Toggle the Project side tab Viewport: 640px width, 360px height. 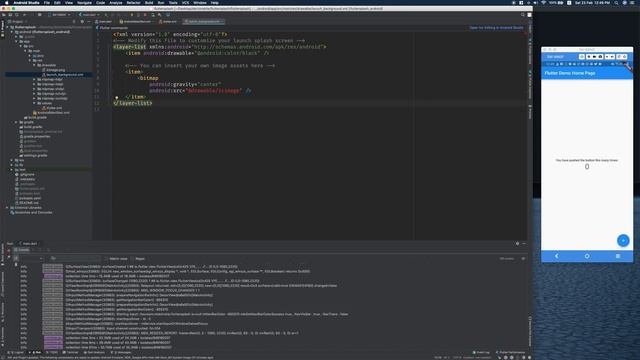coord(2,29)
